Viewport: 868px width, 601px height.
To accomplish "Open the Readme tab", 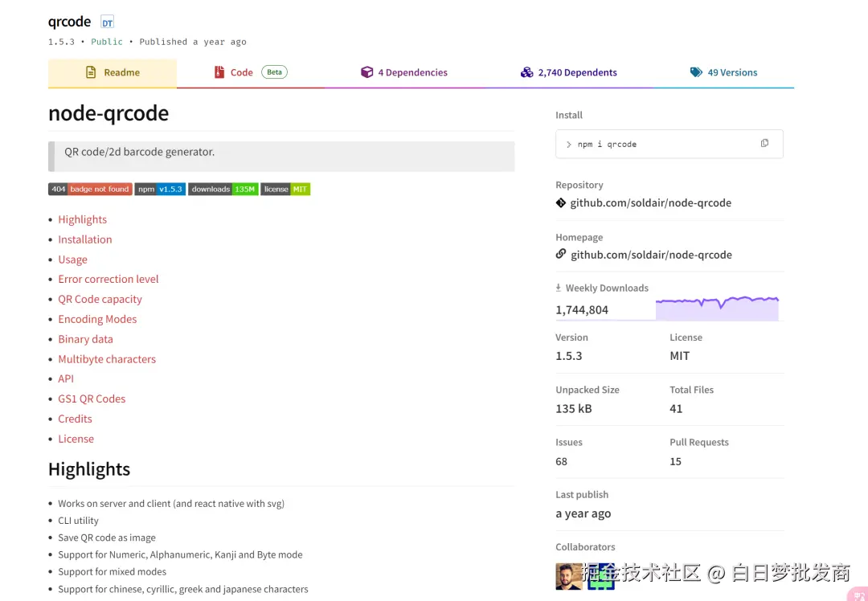I will tap(113, 72).
